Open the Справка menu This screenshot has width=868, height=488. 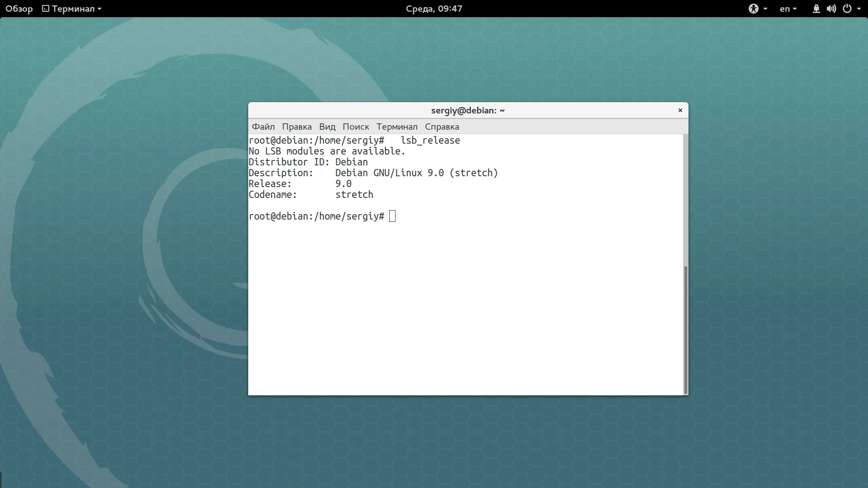click(442, 127)
